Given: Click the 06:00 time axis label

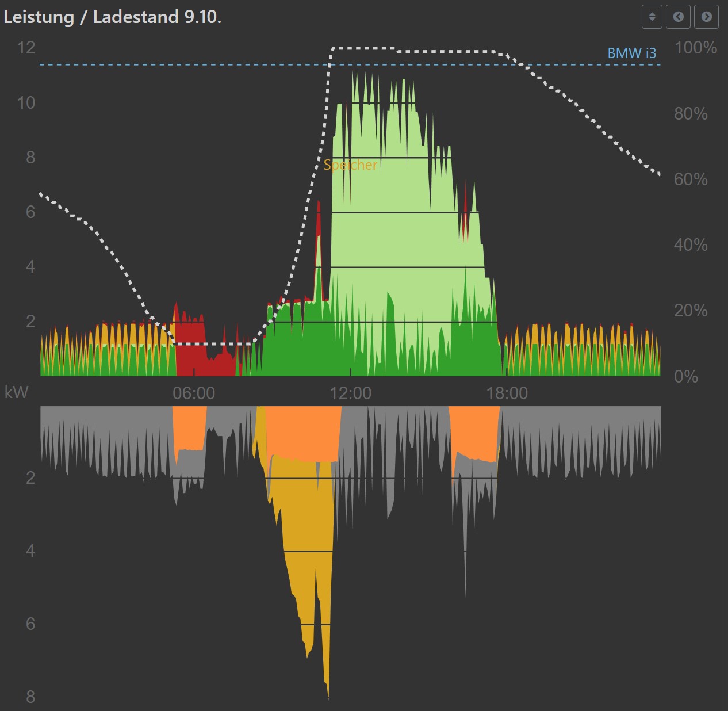Looking at the screenshot, I should [194, 393].
